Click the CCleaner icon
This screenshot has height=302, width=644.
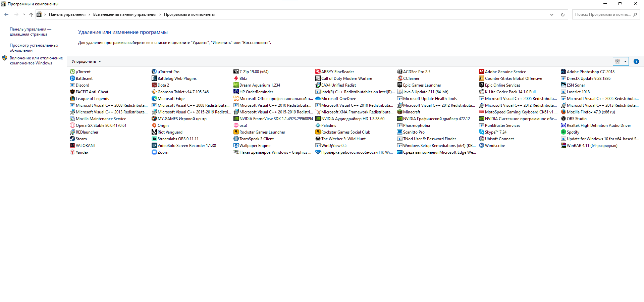pyautogui.click(x=399, y=78)
